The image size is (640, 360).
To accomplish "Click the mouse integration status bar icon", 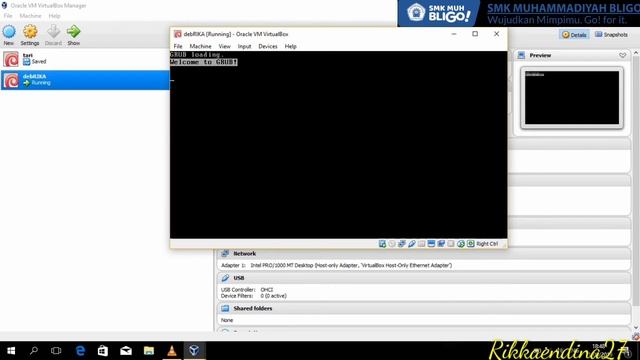I will 461,244.
